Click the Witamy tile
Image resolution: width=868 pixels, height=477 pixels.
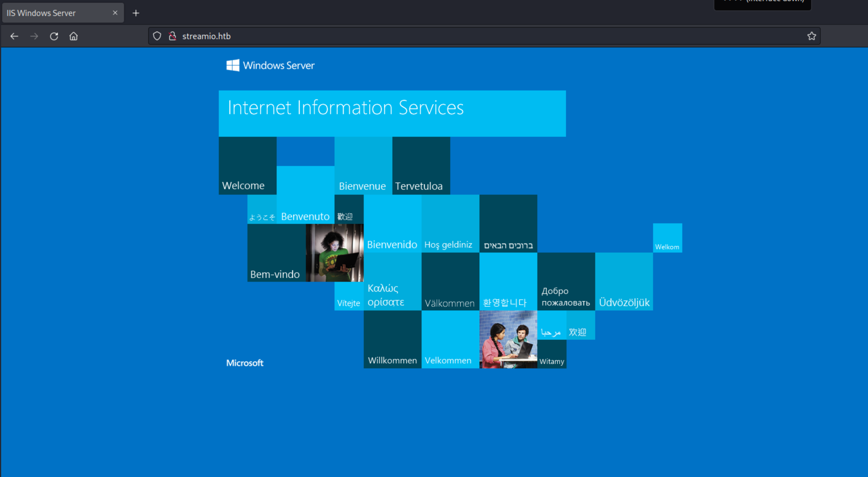pyautogui.click(x=552, y=354)
